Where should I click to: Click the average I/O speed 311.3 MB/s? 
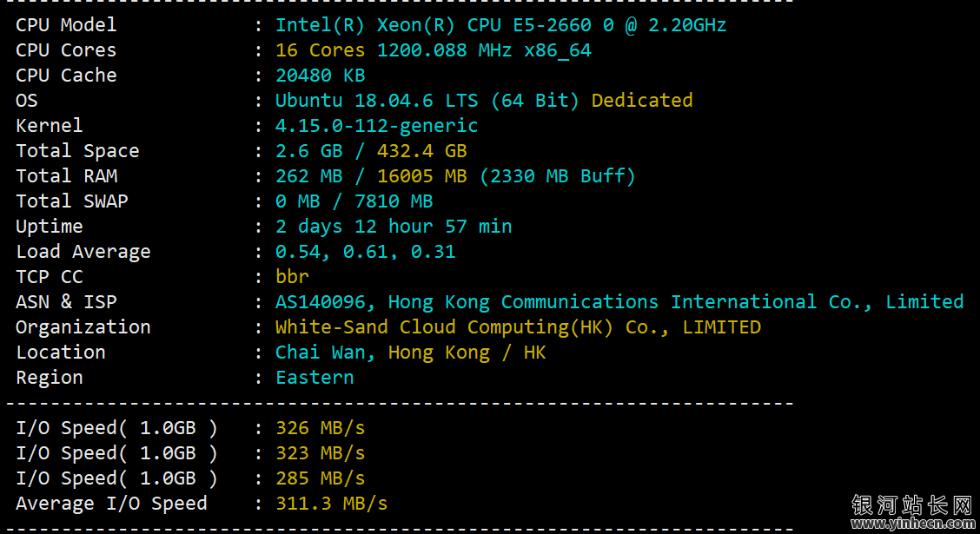click(331, 504)
